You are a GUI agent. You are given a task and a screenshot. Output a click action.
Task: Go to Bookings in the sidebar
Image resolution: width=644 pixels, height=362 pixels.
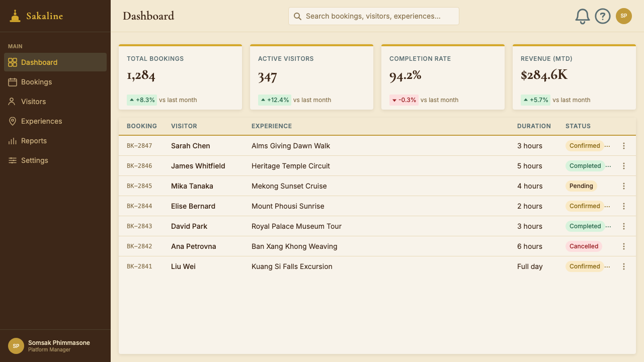coord(55,82)
